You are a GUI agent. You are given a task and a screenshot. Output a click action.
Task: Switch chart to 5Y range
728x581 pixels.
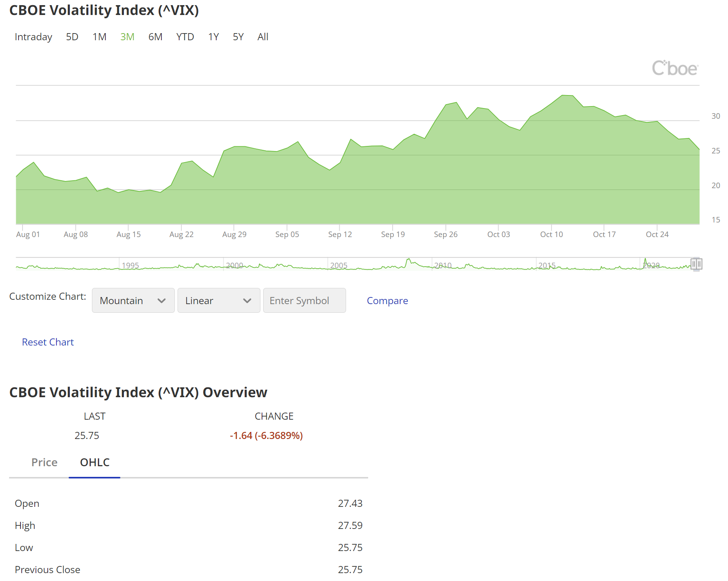[x=238, y=37]
